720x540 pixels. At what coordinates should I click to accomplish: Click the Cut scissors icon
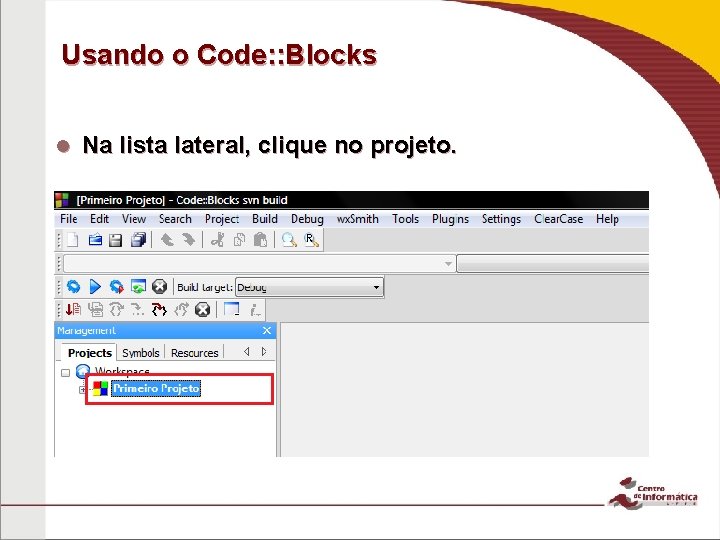[x=217, y=240]
